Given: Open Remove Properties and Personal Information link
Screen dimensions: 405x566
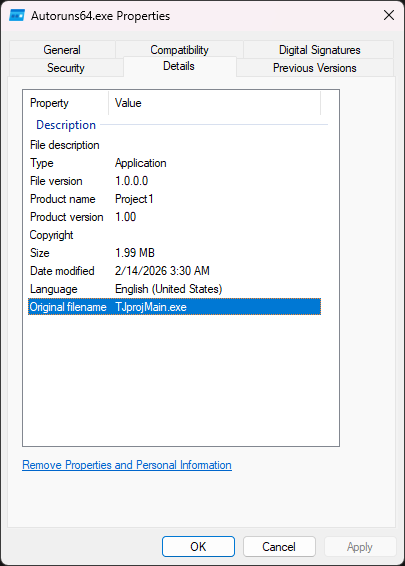Looking at the screenshot, I should click(x=127, y=465).
